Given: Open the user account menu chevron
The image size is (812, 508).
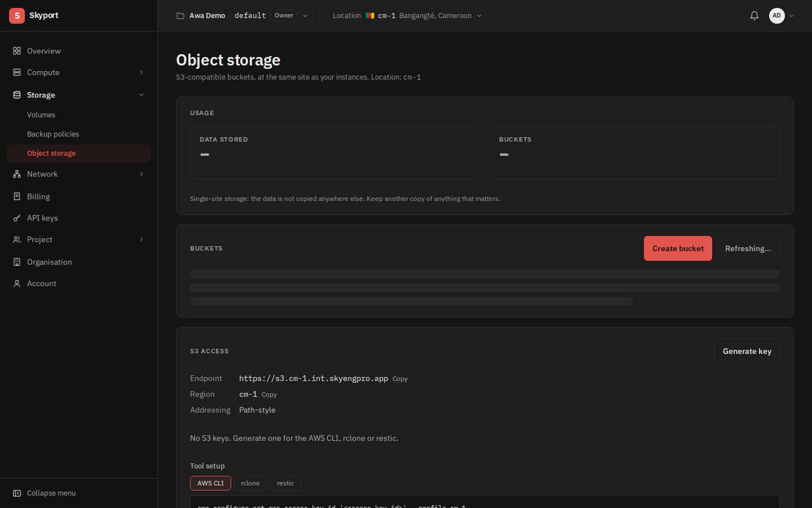Looking at the screenshot, I should point(792,16).
